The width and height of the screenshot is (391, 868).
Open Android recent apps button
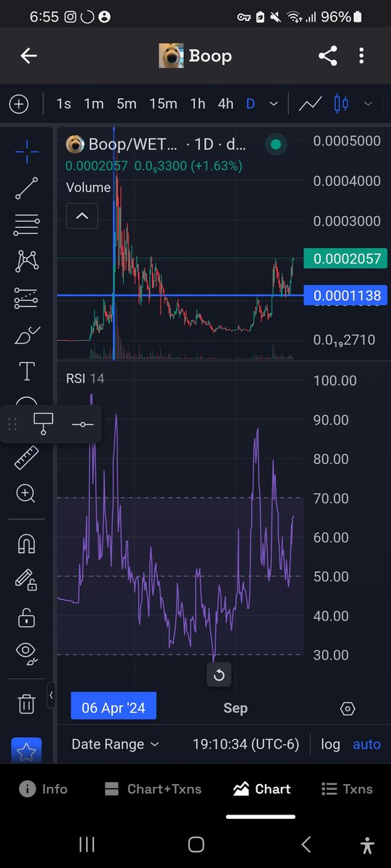[x=87, y=843]
